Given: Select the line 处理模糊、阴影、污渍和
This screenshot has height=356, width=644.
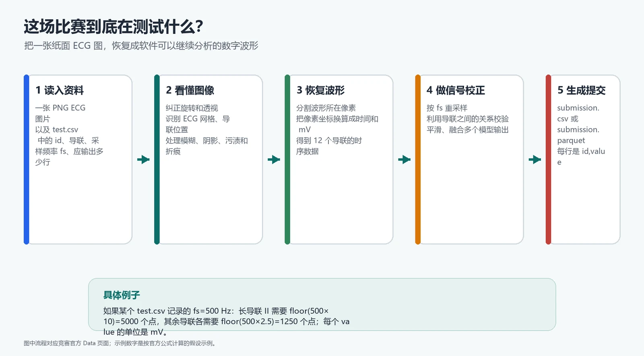Looking at the screenshot, I should coord(207,141).
